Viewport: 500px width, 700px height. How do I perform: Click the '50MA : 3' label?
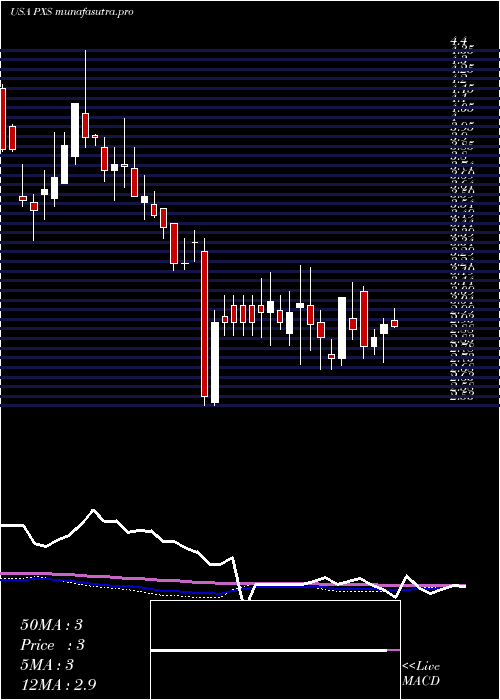51,625
